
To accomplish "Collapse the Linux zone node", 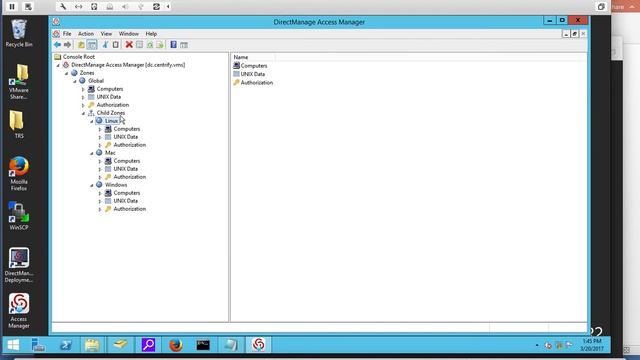I will tap(92, 121).
